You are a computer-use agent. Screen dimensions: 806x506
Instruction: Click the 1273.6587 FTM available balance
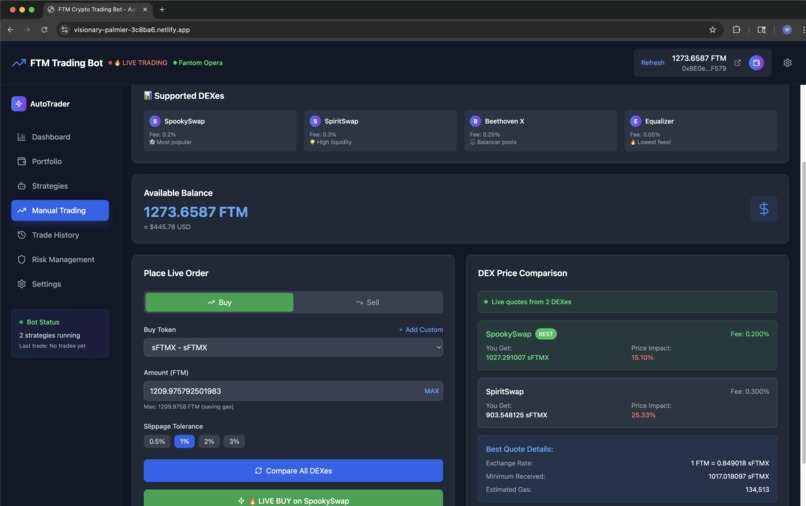(196, 212)
